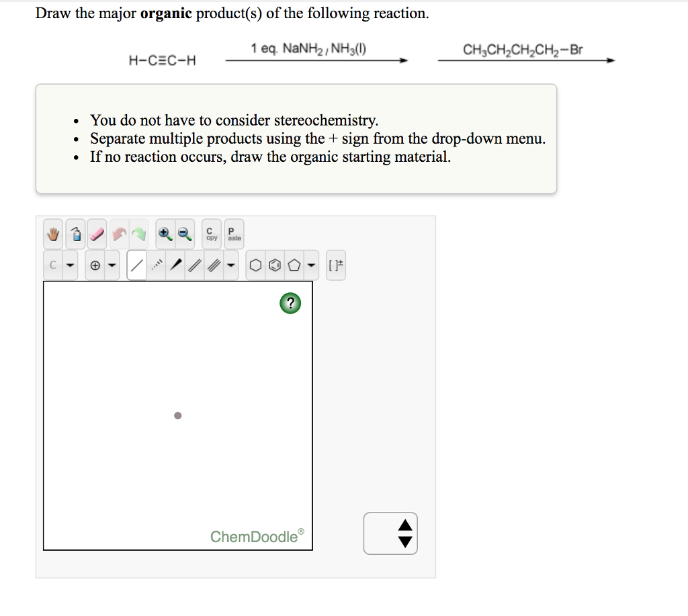Pick the eraser tool
Viewport: 688px width, 616px height.
(96, 233)
